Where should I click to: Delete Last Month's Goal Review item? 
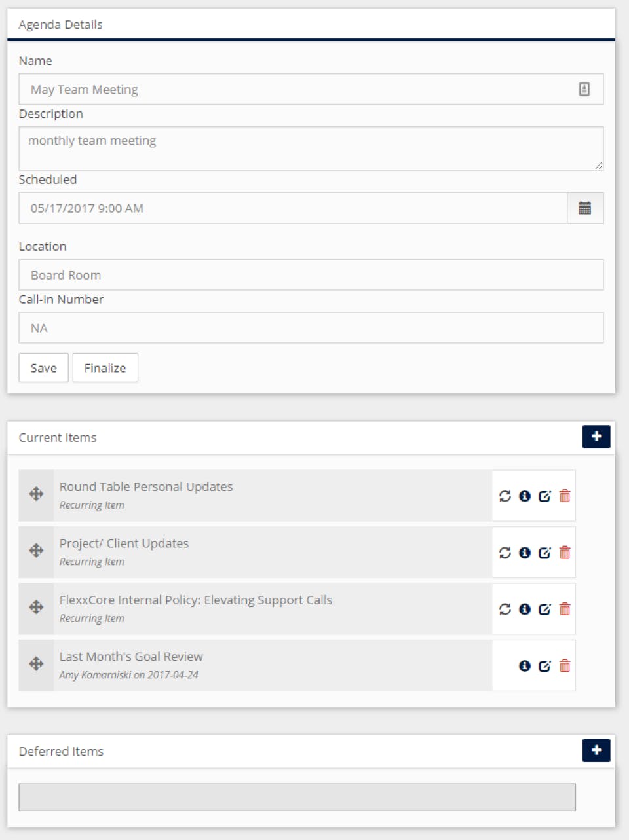coord(565,667)
